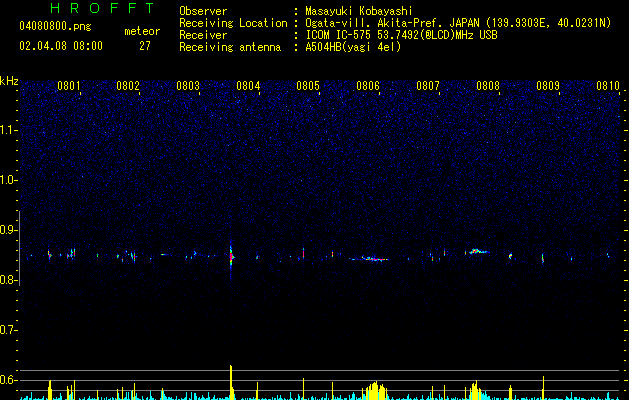Viewport: 629px width, 400px height.
Task: Click the meteor label
Action: pos(142,31)
